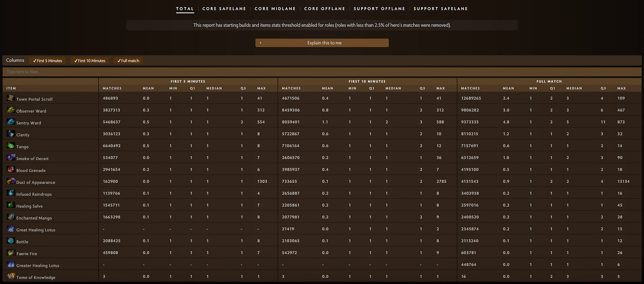Image resolution: width=644 pixels, height=284 pixels.
Task: Click the Clarity item icon
Action: tap(11, 134)
